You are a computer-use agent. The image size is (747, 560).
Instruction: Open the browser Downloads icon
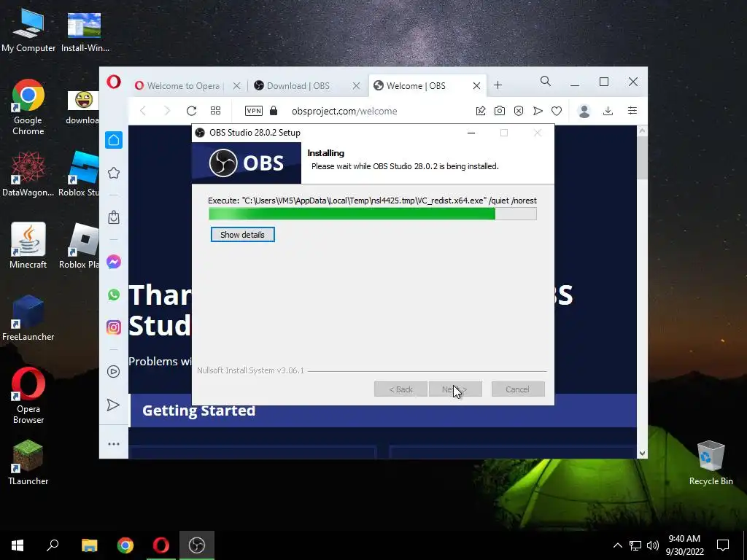pyautogui.click(x=608, y=111)
